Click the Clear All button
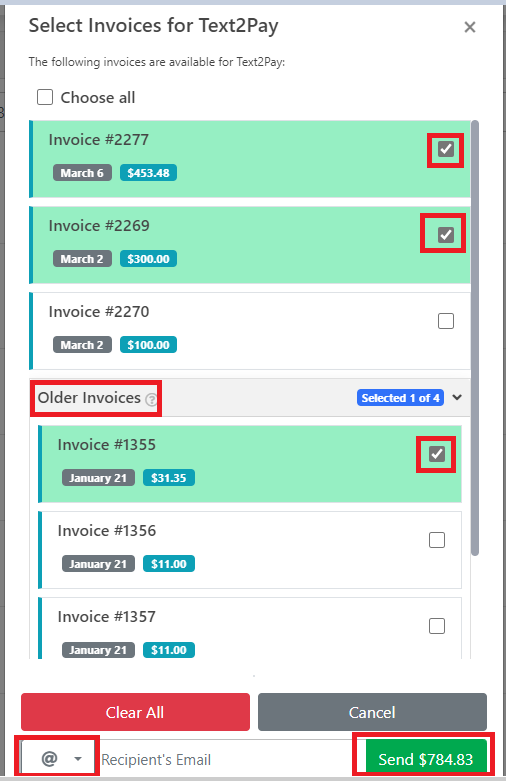 135,712
